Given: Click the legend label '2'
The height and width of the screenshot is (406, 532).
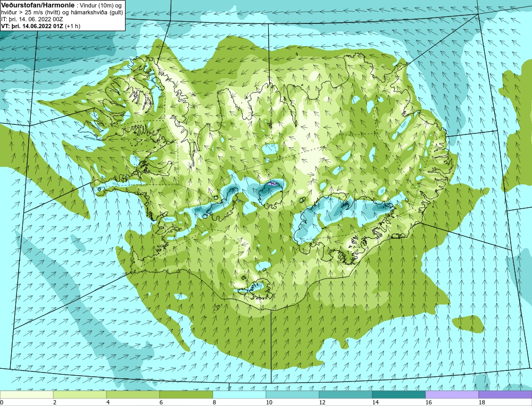Looking at the screenshot, I should (x=55, y=403).
